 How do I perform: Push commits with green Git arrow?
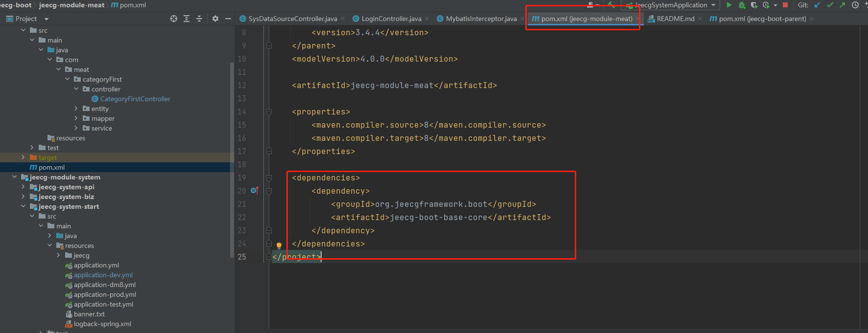pyautogui.click(x=842, y=5)
